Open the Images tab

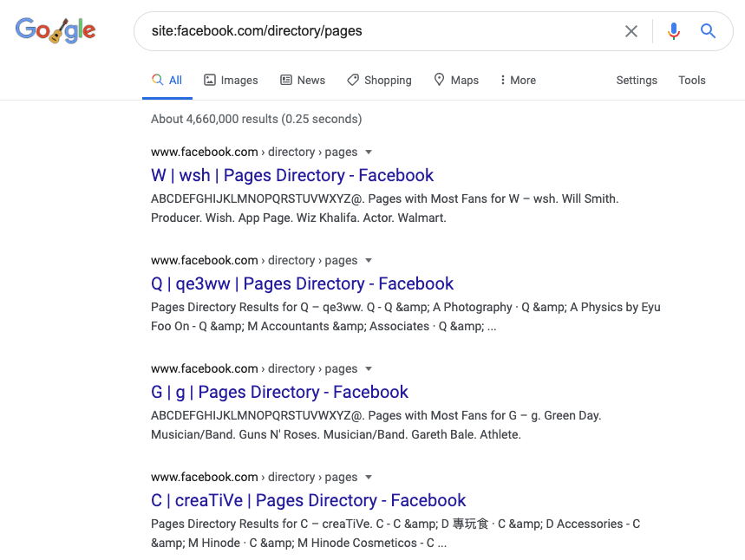tap(231, 80)
